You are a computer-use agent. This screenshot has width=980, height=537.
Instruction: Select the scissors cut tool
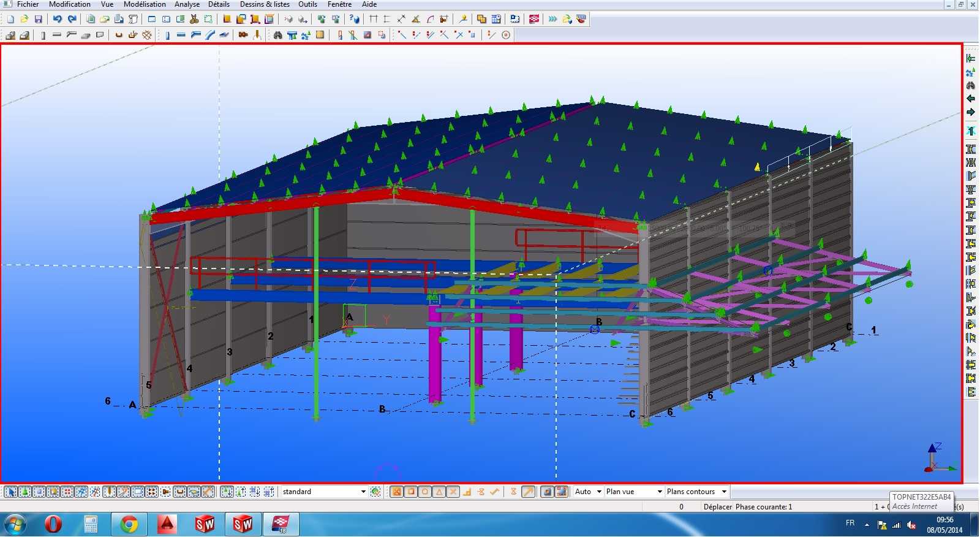click(x=194, y=19)
